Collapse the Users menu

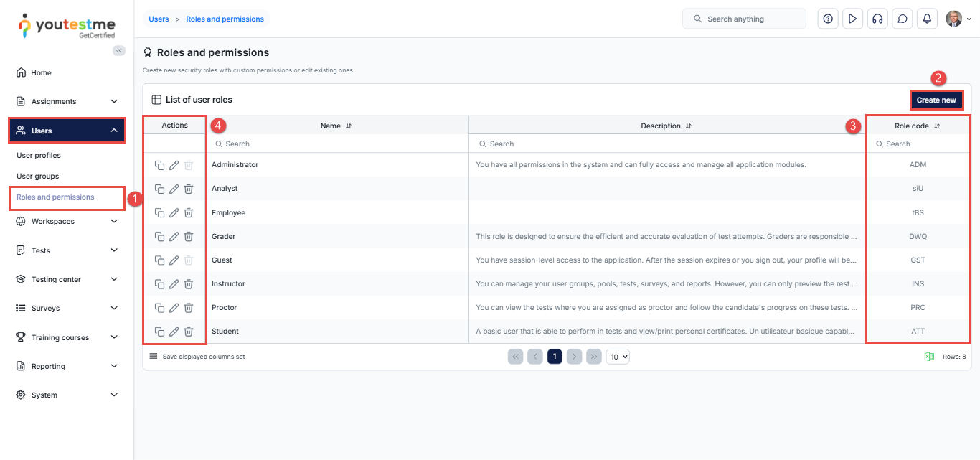tap(67, 131)
